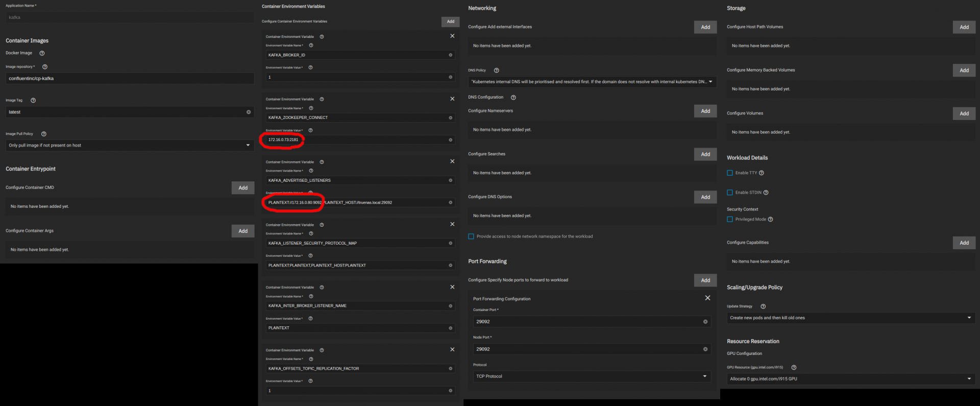Edit the Image repository confluentinc/cp-kafka field

pos(130,79)
